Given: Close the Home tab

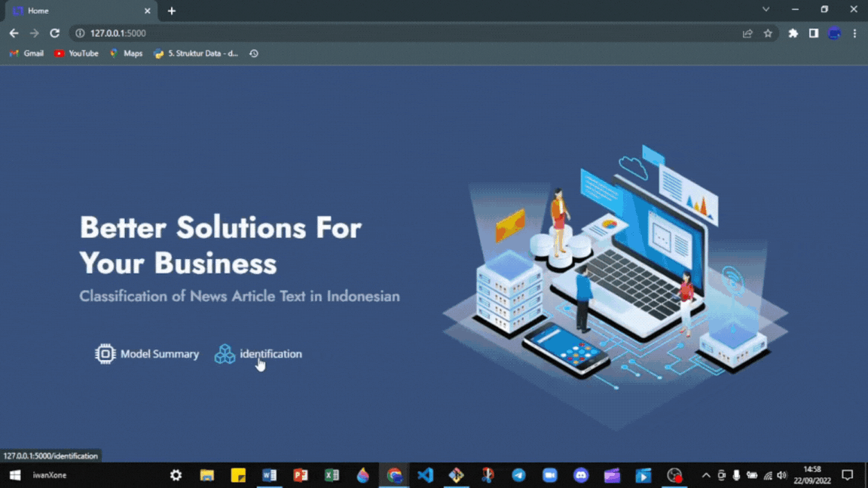Looking at the screenshot, I should tap(147, 11).
